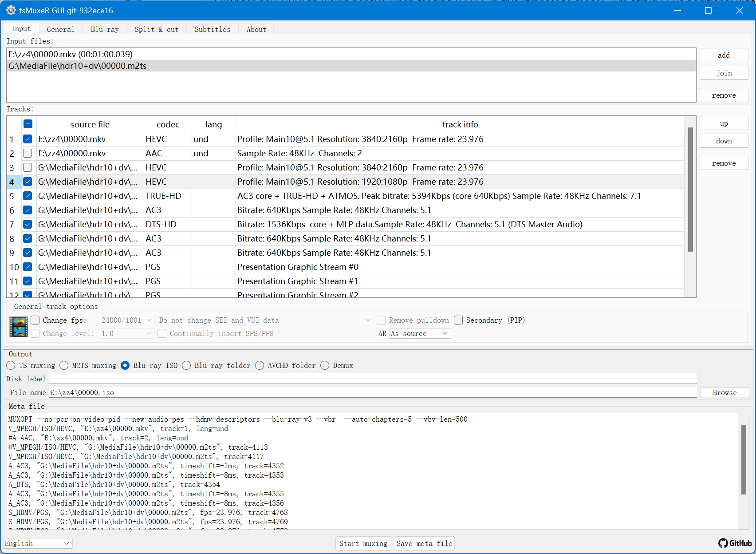Move the selected track up
The image size is (756, 554).
(724, 123)
